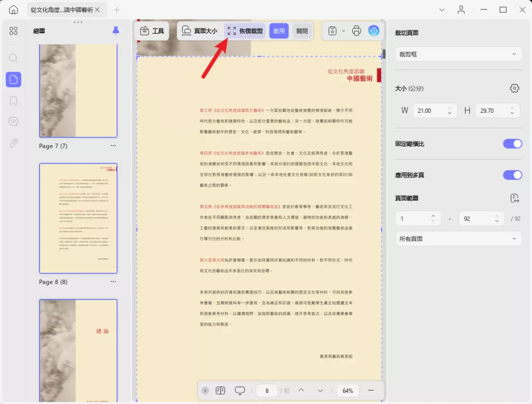Edit the page range end field 92
This screenshot has width=532, height=404.
coord(476,218)
